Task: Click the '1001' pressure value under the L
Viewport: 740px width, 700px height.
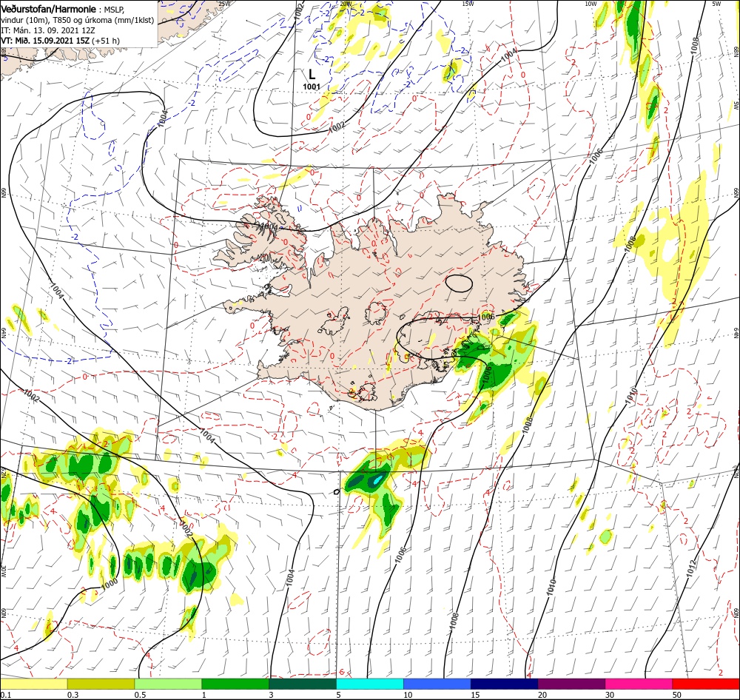Action: tap(312, 87)
